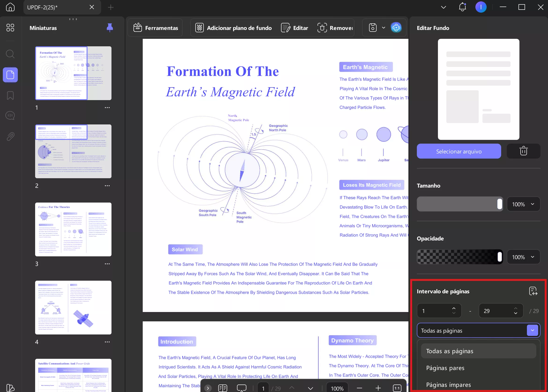This screenshot has height=392, width=548.
Task: Click Adicionar plano de fundo button
Action: (233, 28)
